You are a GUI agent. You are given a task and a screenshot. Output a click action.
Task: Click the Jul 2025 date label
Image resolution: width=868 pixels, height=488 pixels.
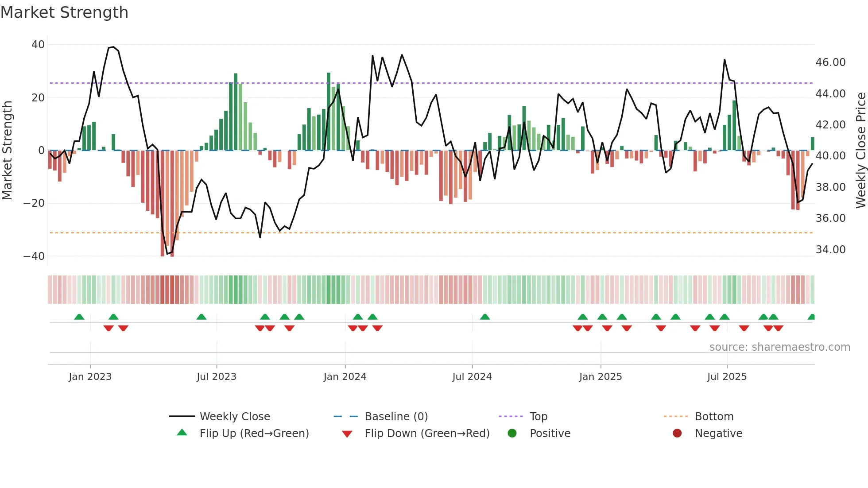click(x=727, y=377)
